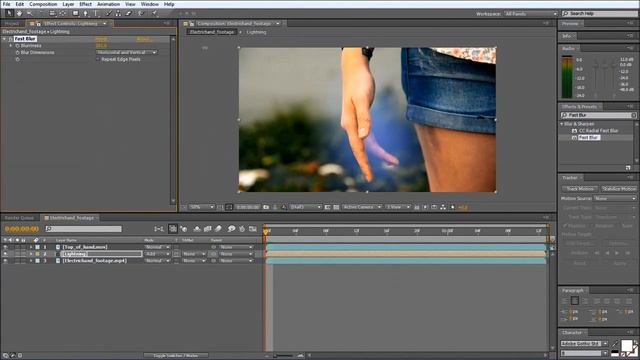
Task: Take snapshot with camera icon in viewer
Action: [x=266, y=207]
